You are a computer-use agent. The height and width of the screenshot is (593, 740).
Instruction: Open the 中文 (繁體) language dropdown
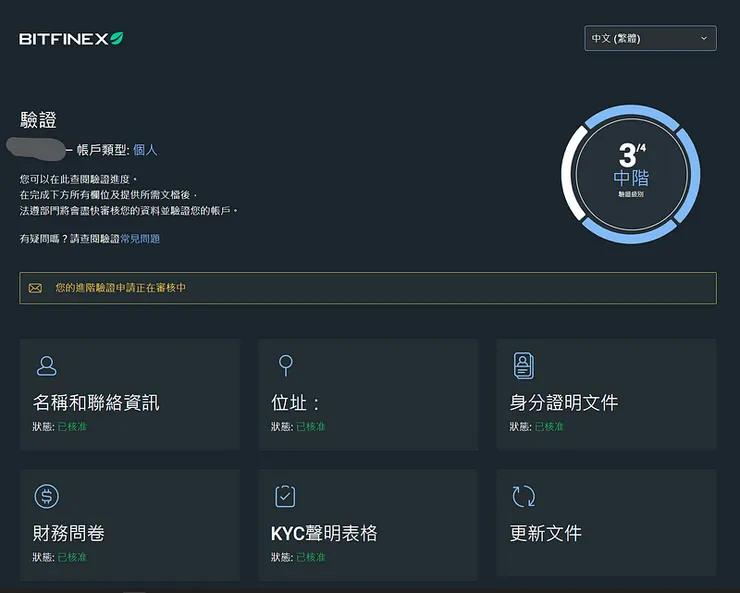[650, 38]
